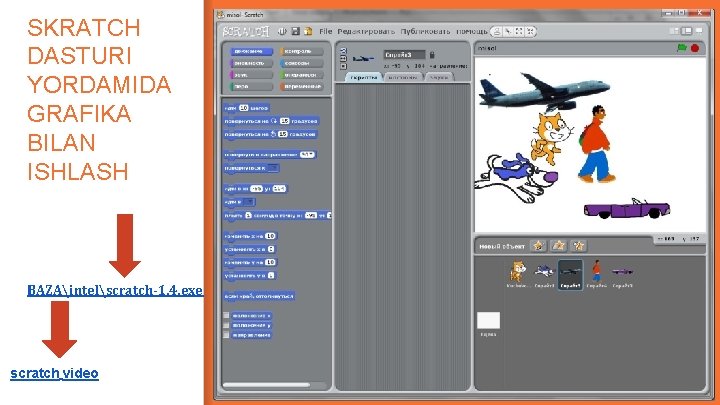Set rotation style to can-rotate button
This screenshot has height=405, width=720.
[x=343, y=51]
